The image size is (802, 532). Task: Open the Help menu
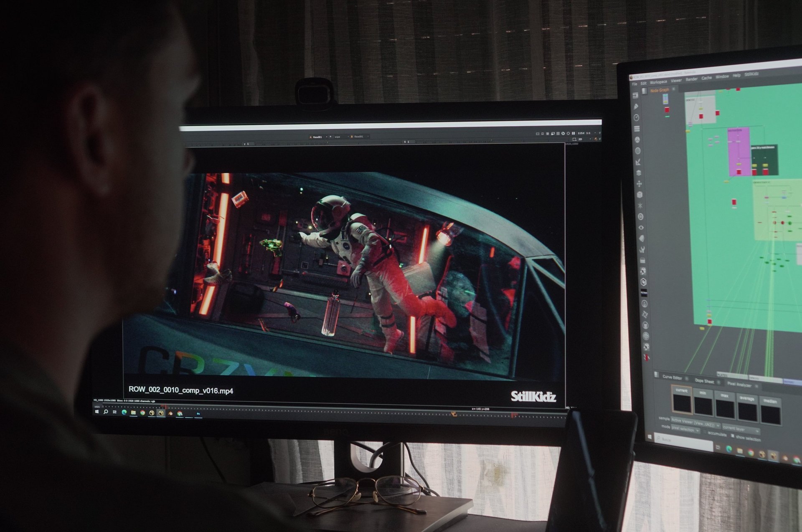coord(736,76)
